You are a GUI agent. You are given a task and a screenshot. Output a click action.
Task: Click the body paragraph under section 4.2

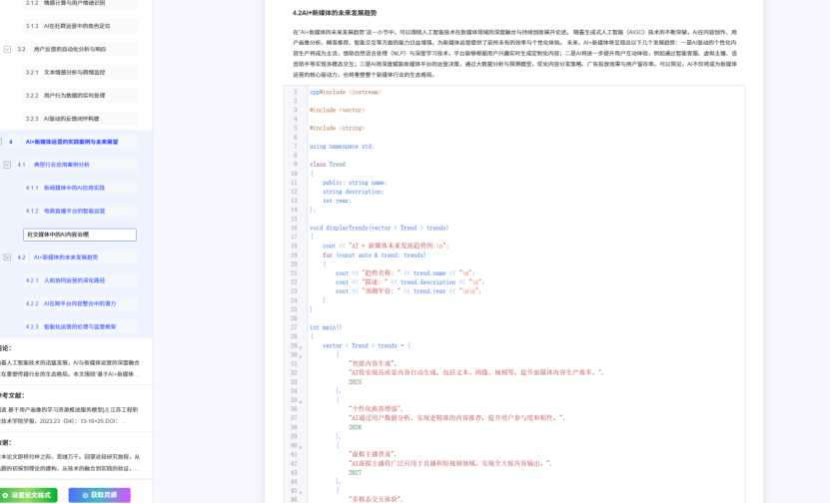[514, 54]
